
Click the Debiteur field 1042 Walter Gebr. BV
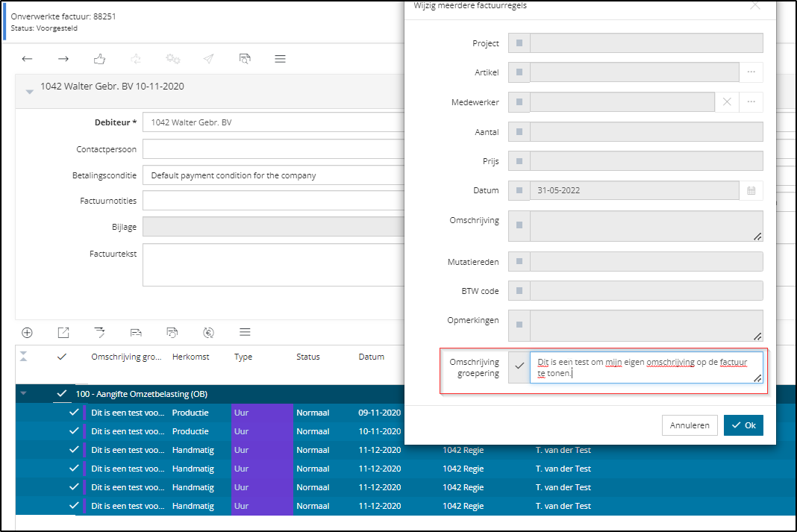click(x=273, y=122)
